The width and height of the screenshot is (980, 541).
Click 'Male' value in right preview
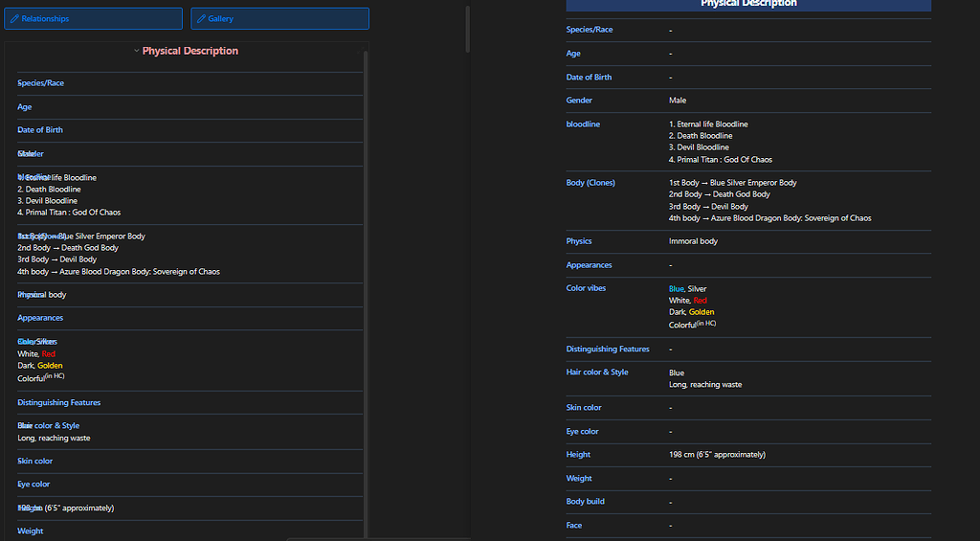[x=678, y=101]
